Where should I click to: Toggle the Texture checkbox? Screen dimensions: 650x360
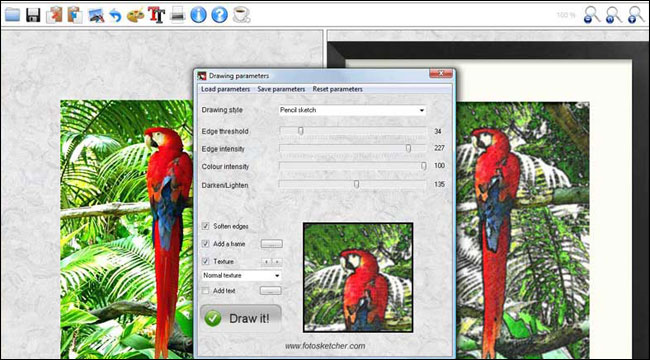click(205, 261)
